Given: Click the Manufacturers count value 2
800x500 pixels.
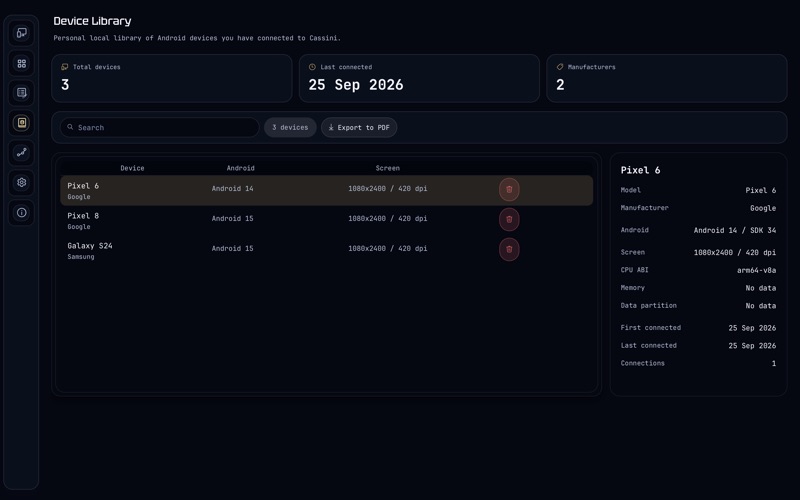Looking at the screenshot, I should point(560,85).
